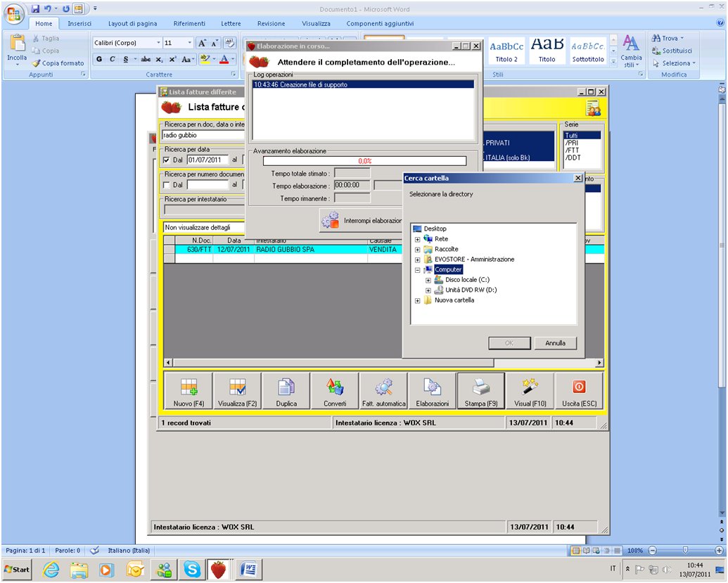This screenshot has width=728, height=583.
Task: Open the Revisione tab
Action: [271, 24]
